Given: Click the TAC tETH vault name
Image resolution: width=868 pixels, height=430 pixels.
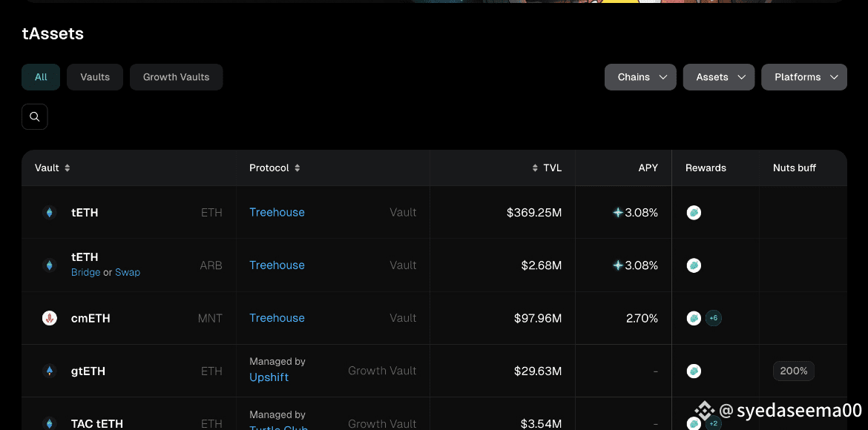Looking at the screenshot, I should pyautogui.click(x=97, y=424).
